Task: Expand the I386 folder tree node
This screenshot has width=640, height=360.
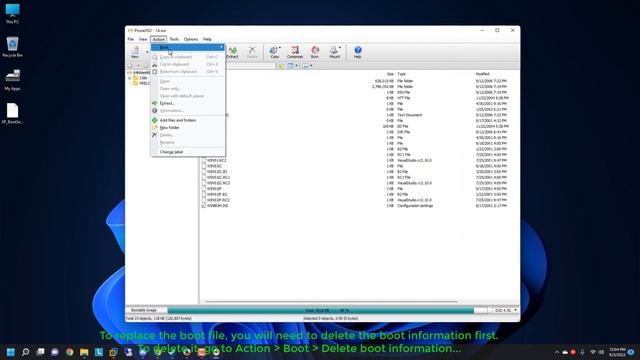Action: point(129,78)
